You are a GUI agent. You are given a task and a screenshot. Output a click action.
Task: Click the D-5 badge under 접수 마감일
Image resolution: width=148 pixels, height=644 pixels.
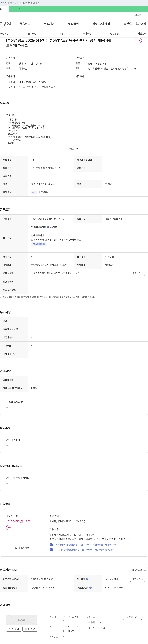pyautogui.click(x=10, y=527)
